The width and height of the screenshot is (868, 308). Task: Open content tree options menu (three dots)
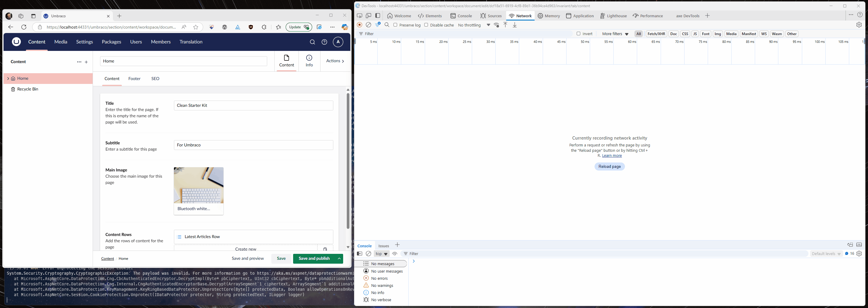(79, 62)
